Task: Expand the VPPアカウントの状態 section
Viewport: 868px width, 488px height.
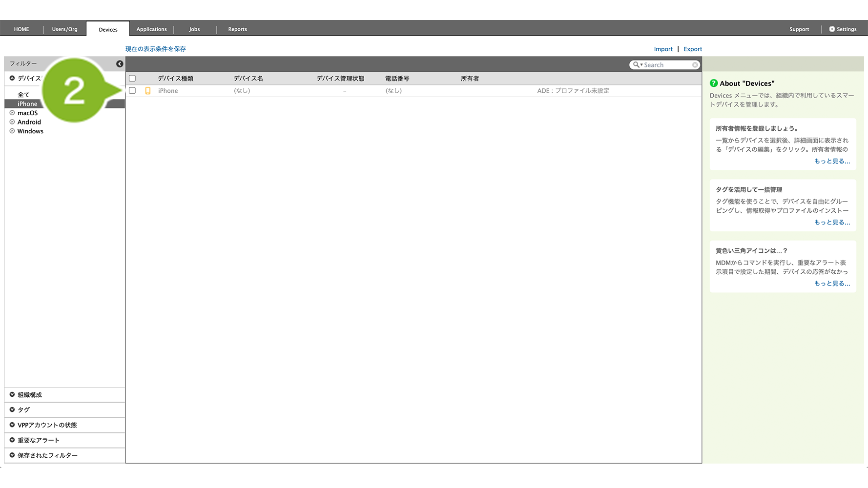Action: (x=12, y=425)
